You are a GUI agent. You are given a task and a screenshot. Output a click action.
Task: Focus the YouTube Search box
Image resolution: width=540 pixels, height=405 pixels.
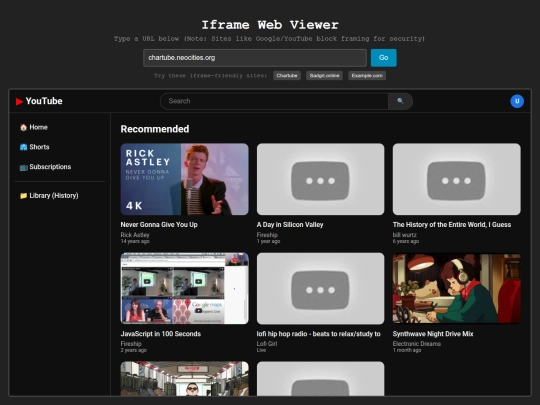pyautogui.click(x=274, y=101)
